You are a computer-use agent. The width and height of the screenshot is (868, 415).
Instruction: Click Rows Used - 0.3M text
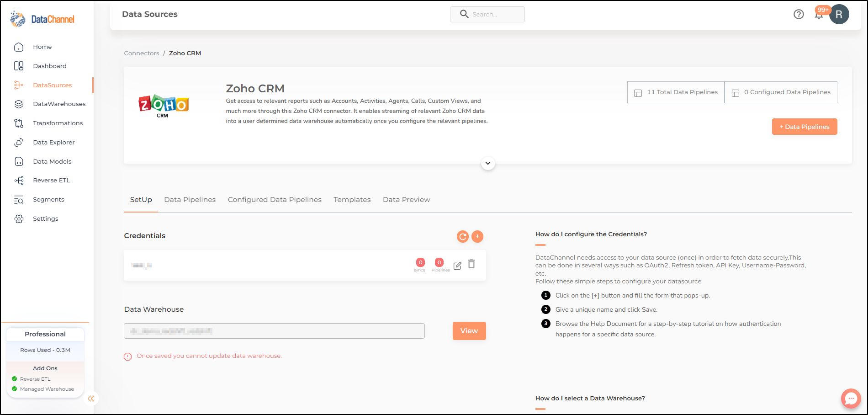click(x=45, y=350)
